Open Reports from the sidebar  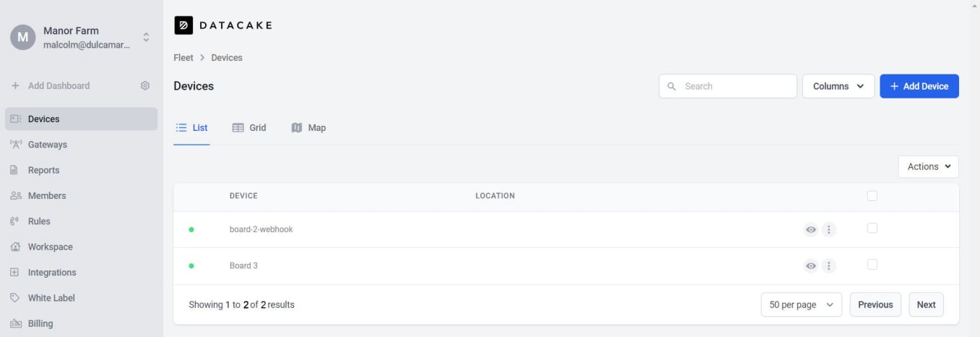tap(43, 170)
